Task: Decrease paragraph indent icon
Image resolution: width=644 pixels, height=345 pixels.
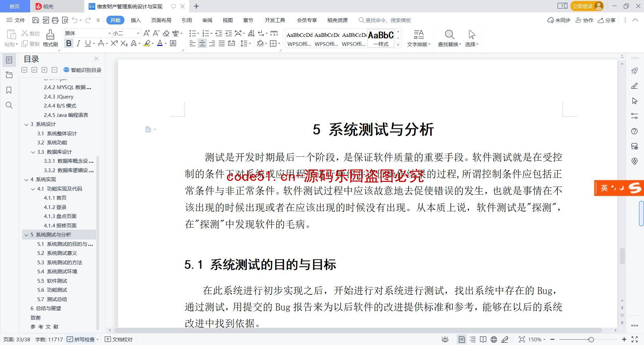Action: tap(219, 33)
